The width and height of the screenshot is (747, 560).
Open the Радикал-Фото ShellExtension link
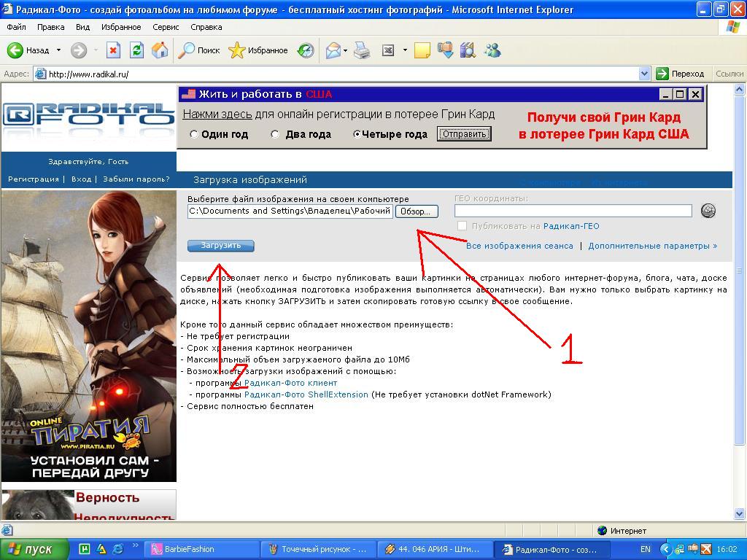coord(306,394)
